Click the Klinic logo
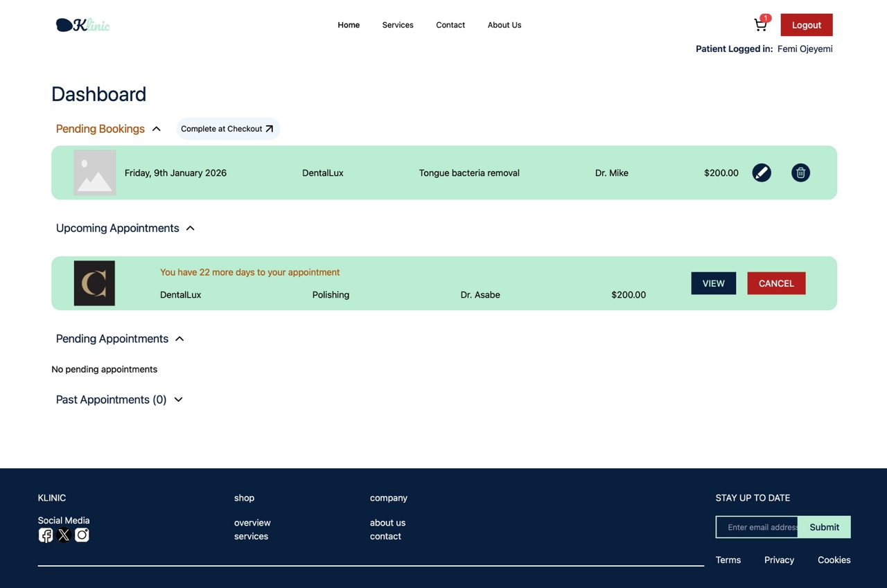This screenshot has height=588, width=887. tap(82, 24)
